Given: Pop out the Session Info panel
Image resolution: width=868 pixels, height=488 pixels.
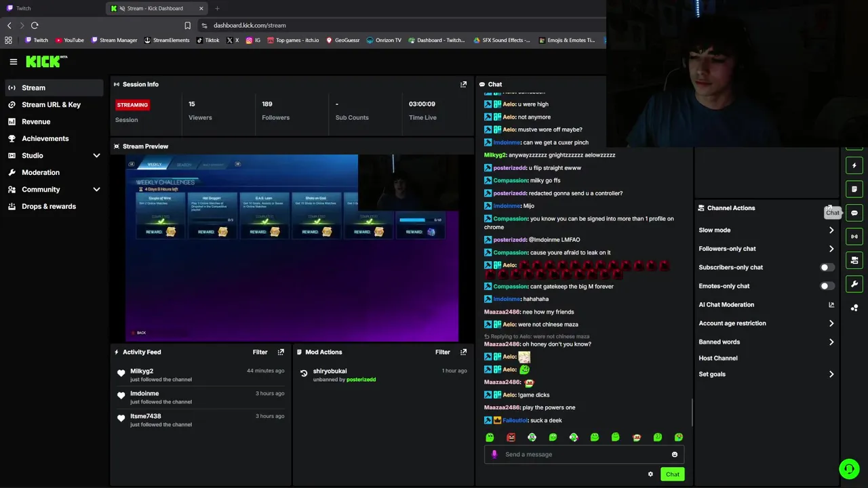Looking at the screenshot, I should click(463, 85).
